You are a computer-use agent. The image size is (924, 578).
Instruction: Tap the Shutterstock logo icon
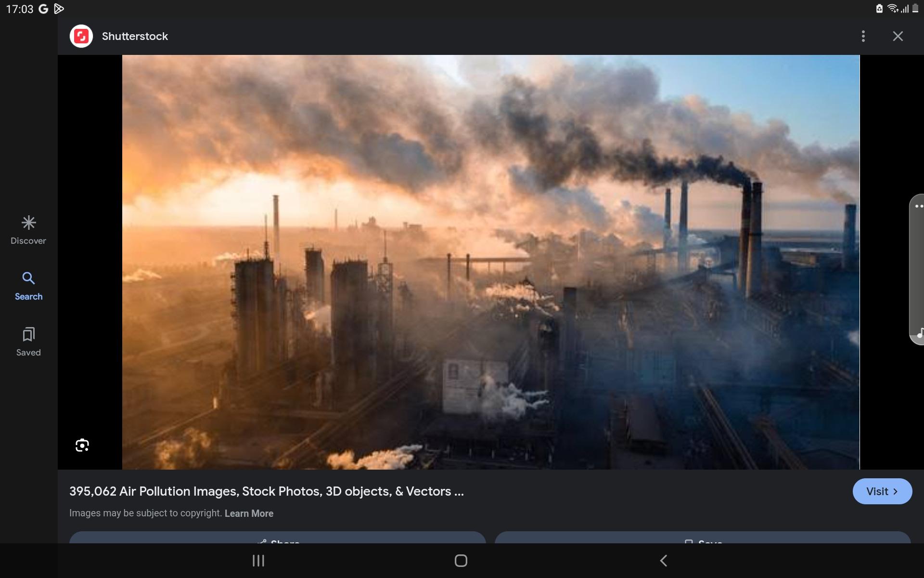click(81, 36)
